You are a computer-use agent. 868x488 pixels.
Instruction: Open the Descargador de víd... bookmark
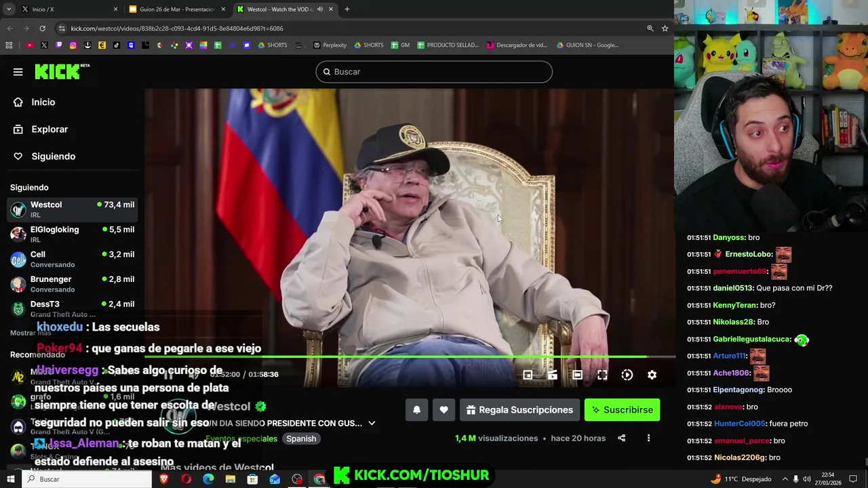(x=517, y=45)
